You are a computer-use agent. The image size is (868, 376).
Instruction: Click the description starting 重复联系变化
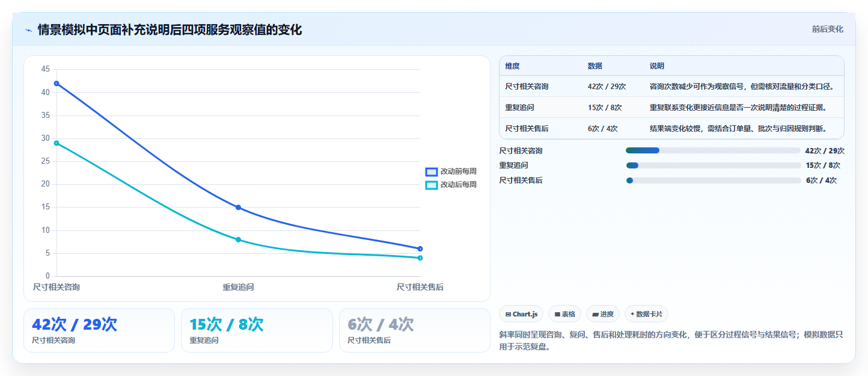(x=739, y=108)
